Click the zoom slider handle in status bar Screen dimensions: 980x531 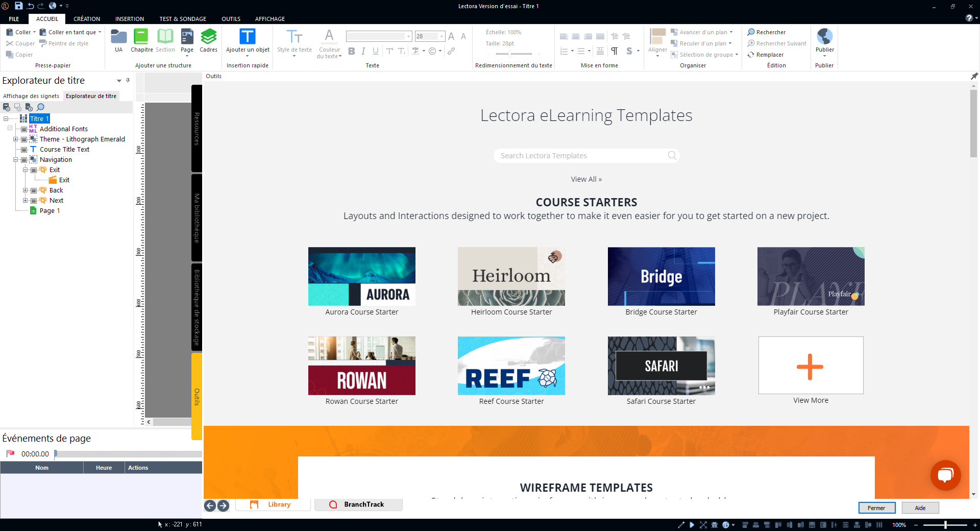(x=945, y=524)
